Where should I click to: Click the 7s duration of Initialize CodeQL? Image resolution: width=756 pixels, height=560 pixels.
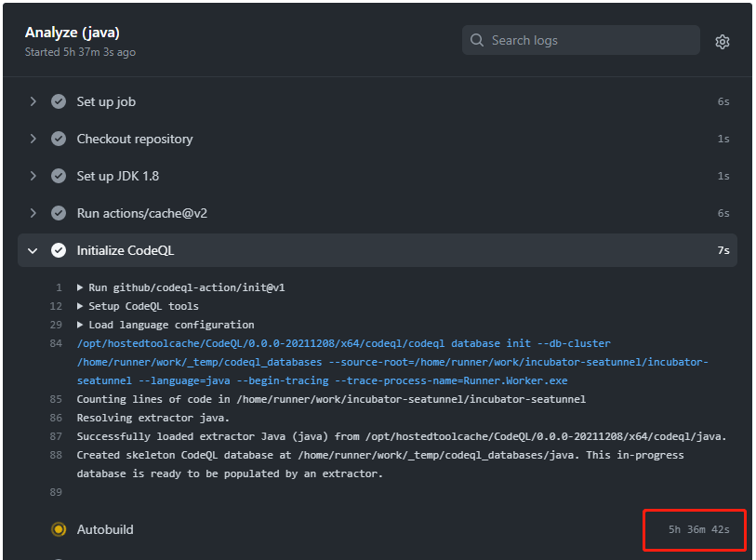tap(723, 250)
